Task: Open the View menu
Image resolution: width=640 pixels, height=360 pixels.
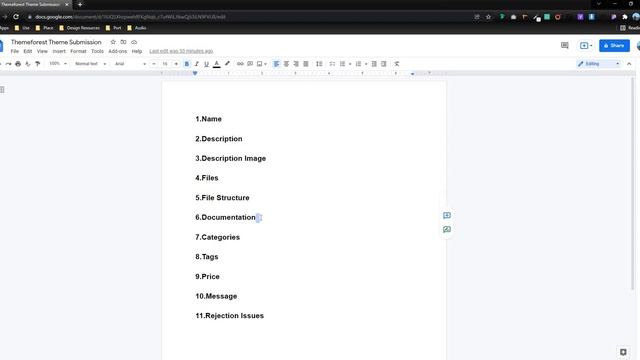Action: coord(42,51)
